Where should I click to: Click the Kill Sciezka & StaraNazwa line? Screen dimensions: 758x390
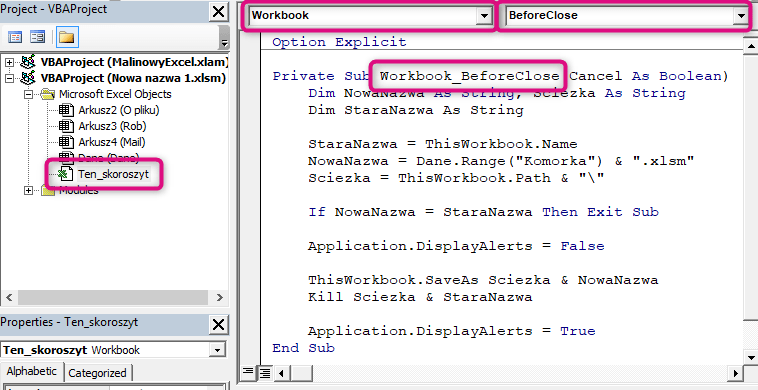tap(420, 297)
